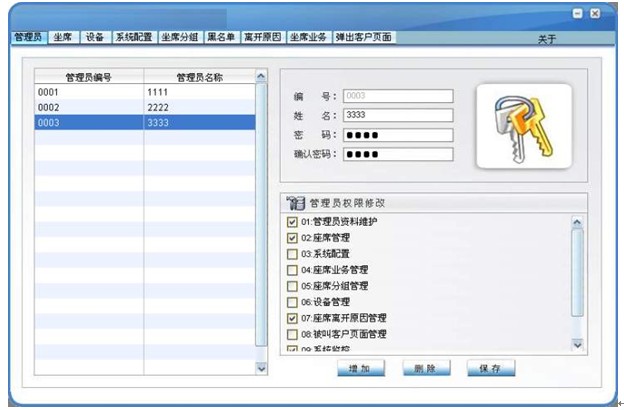
Task: Click the 管理员权限修改 panel header icon
Action: click(x=296, y=202)
